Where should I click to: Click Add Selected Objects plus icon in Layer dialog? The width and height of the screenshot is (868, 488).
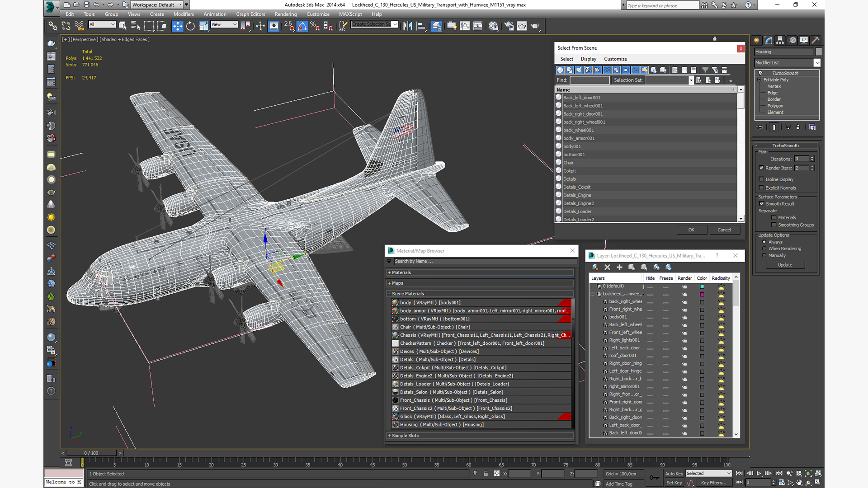[x=619, y=267]
